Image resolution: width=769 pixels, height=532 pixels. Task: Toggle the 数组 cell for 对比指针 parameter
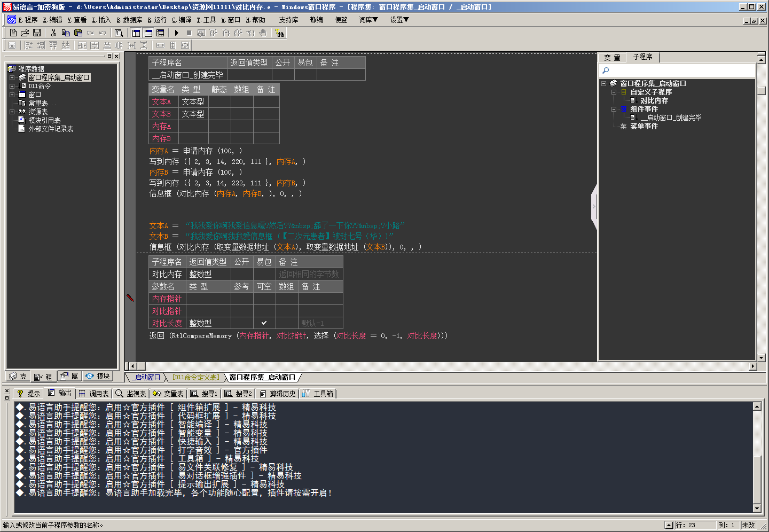click(x=287, y=311)
